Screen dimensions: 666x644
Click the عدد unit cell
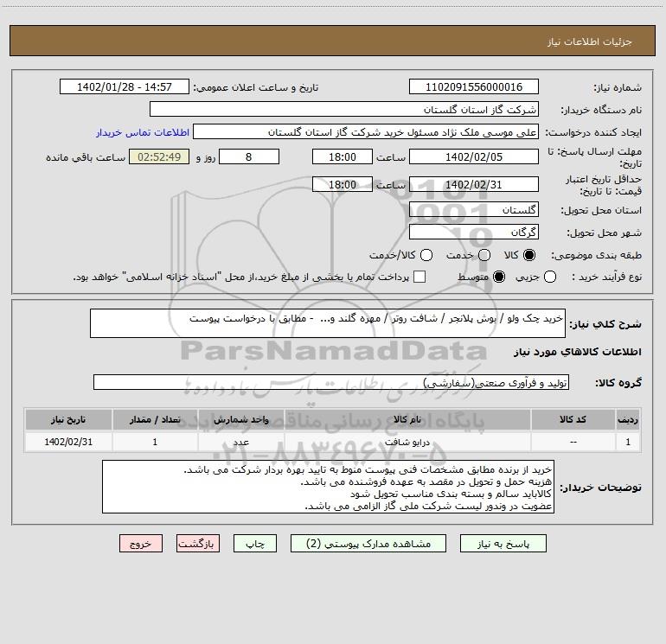[x=240, y=442]
